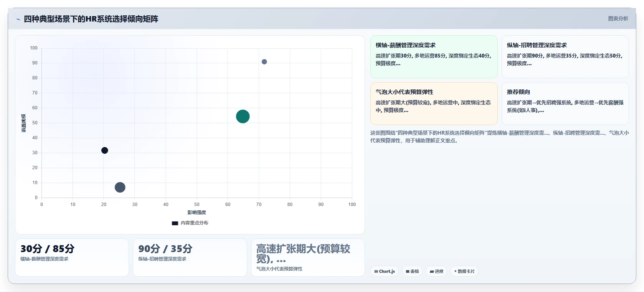Click the small icon before the chart title
Image resolution: width=644 pixels, height=292 pixels.
18,19
